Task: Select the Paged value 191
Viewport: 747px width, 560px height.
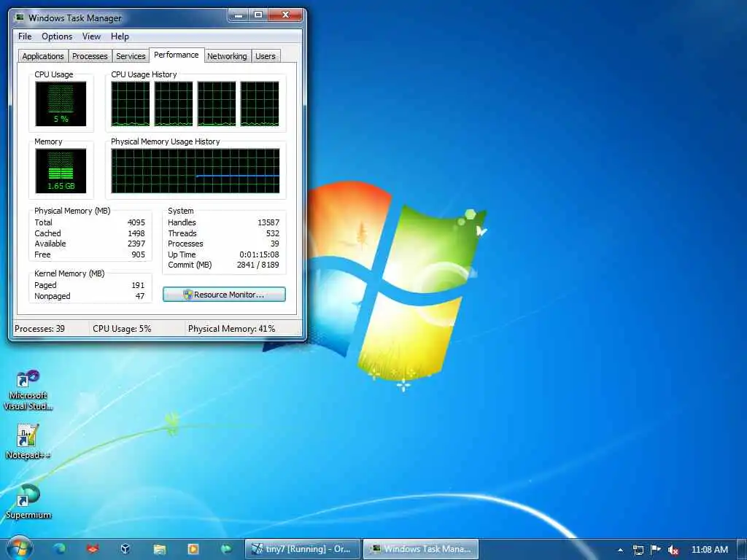Action: 138,285
